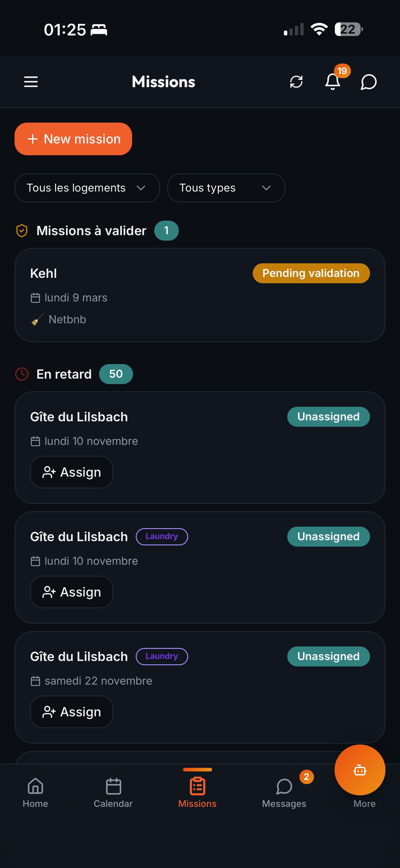The image size is (400, 868).
Task: Create a New mission
Action: [73, 139]
